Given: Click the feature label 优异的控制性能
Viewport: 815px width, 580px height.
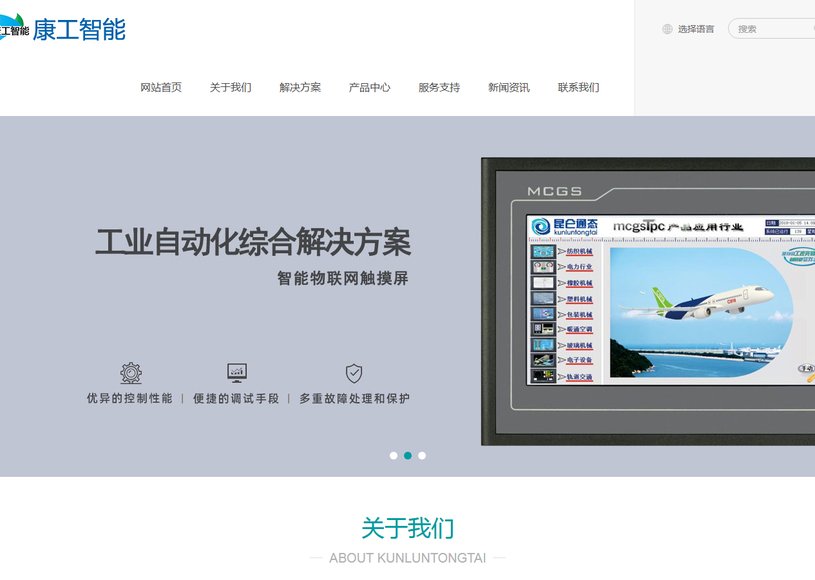Looking at the screenshot, I should (x=129, y=399).
